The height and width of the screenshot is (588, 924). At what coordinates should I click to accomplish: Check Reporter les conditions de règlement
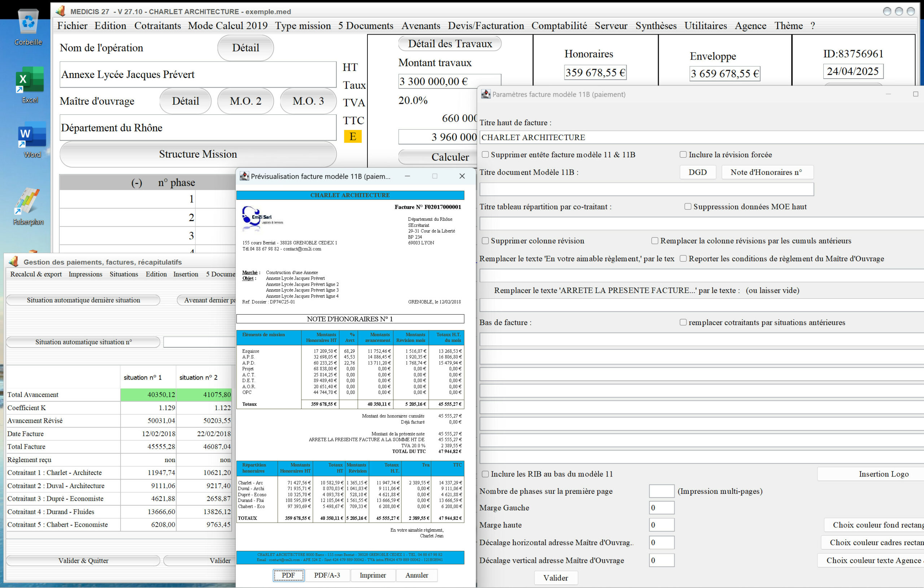tap(683, 259)
